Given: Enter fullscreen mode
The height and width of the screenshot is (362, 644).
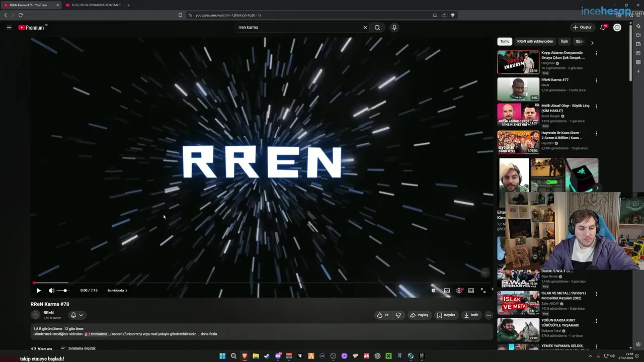Looking at the screenshot, I should coord(483,290).
